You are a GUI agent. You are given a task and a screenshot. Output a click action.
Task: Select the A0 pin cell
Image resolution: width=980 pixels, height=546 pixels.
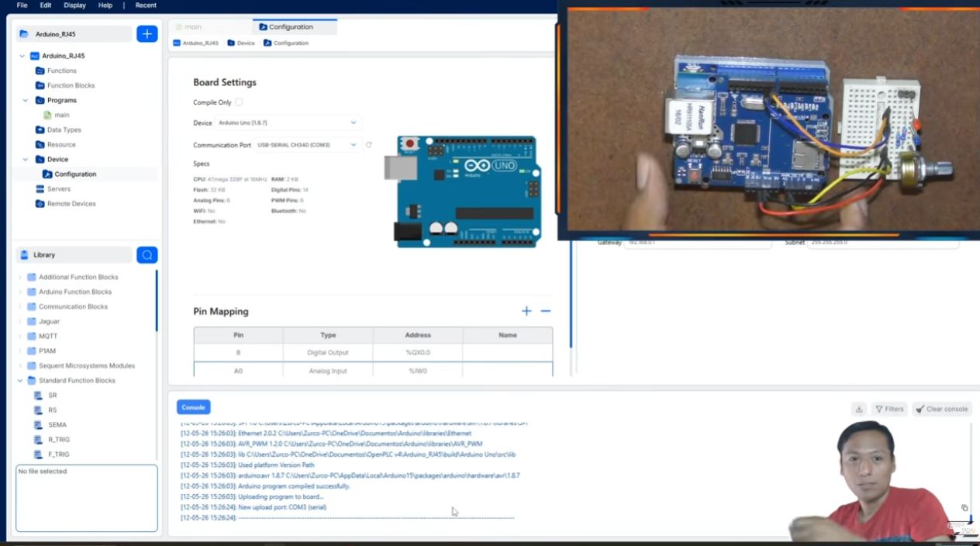tap(238, 370)
